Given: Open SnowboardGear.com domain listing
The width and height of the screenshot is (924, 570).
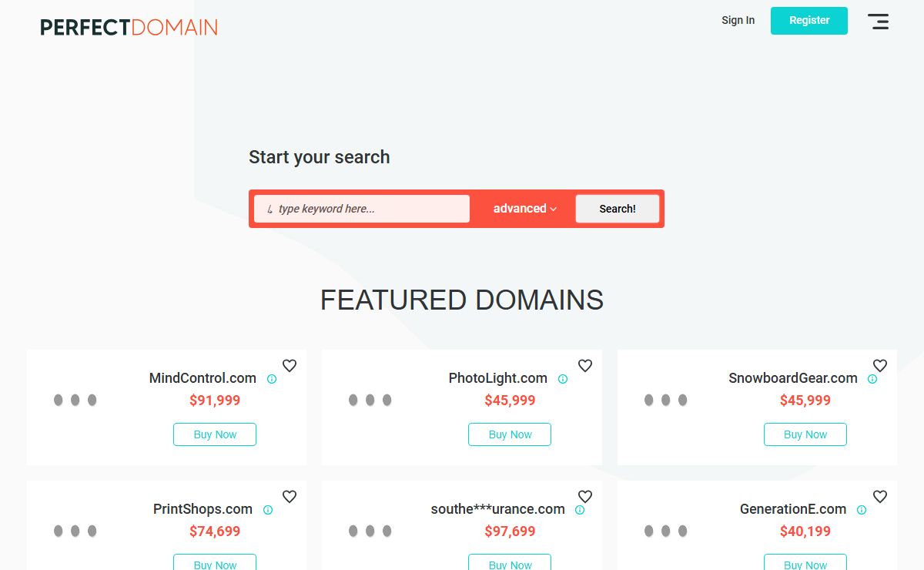Looking at the screenshot, I should pyautogui.click(x=793, y=378).
